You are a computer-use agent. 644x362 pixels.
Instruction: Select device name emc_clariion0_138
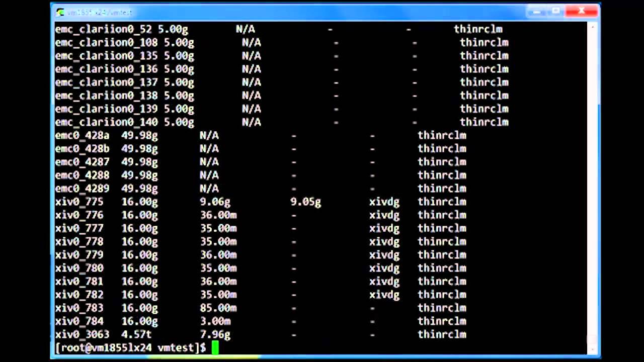pyautogui.click(x=106, y=96)
